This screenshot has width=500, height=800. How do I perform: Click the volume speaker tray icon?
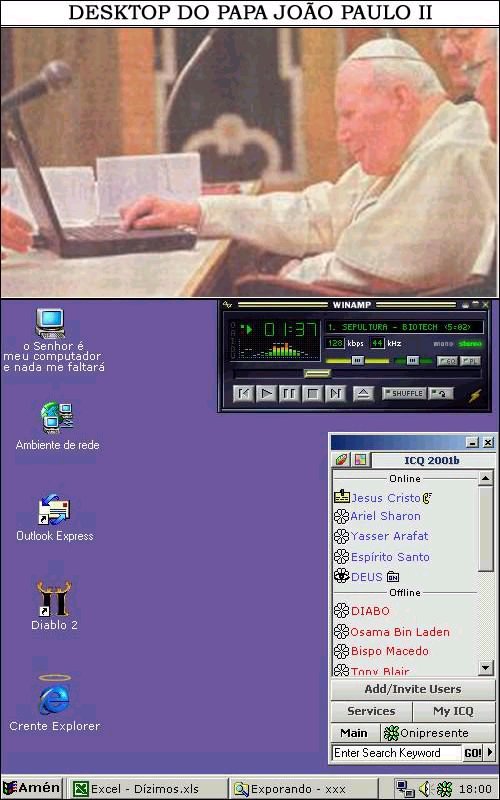(x=425, y=789)
